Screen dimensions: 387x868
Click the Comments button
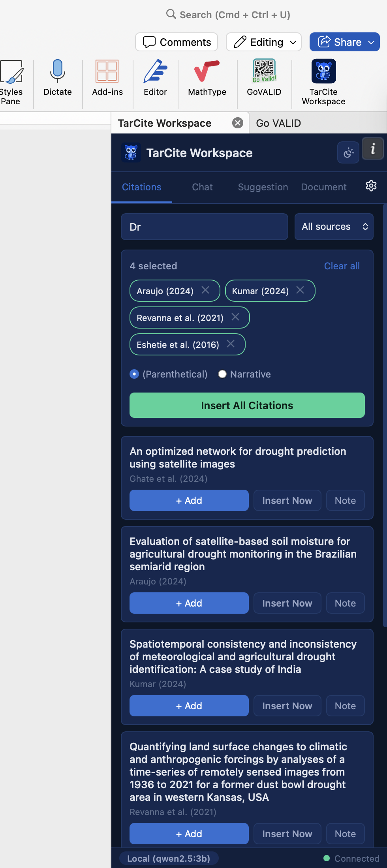coord(177,42)
